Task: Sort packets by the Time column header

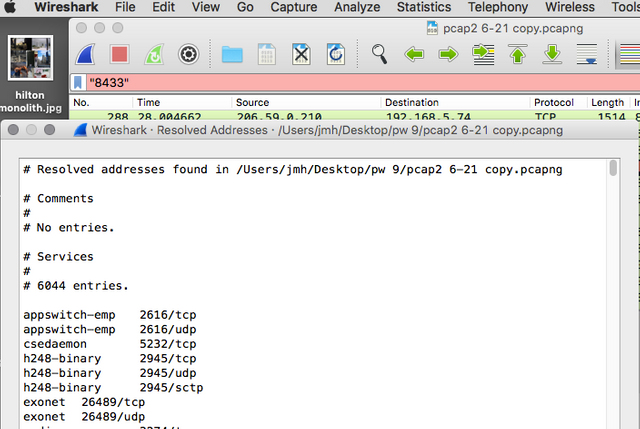Action: coord(182,102)
